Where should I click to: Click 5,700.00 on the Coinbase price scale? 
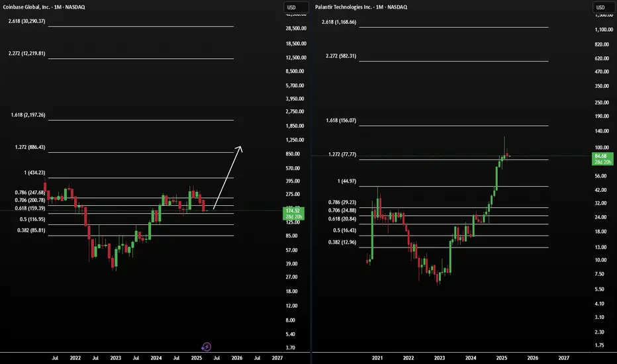pos(295,85)
